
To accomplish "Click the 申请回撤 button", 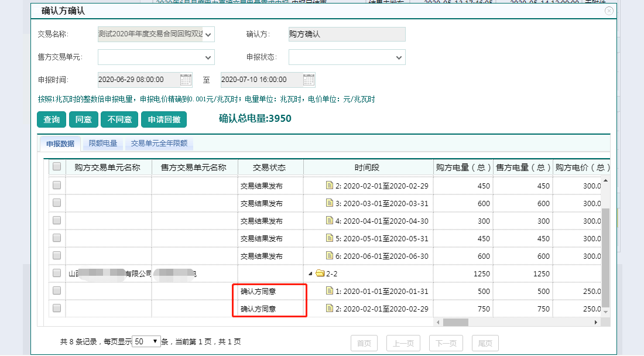I will 164,119.
